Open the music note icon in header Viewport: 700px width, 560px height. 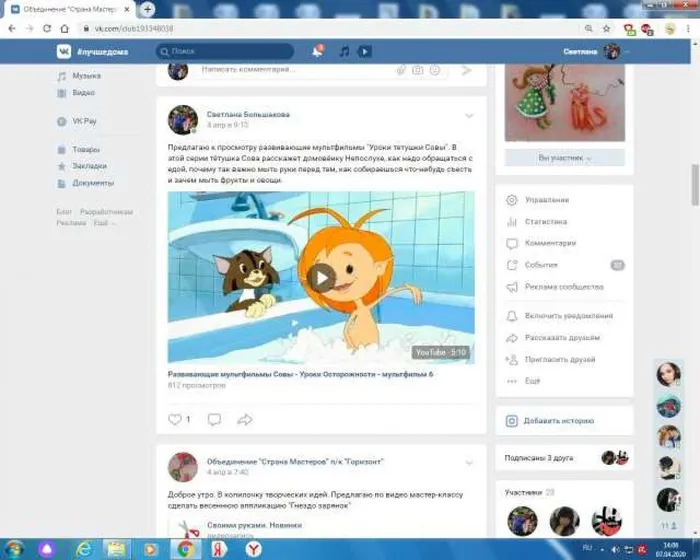344,51
